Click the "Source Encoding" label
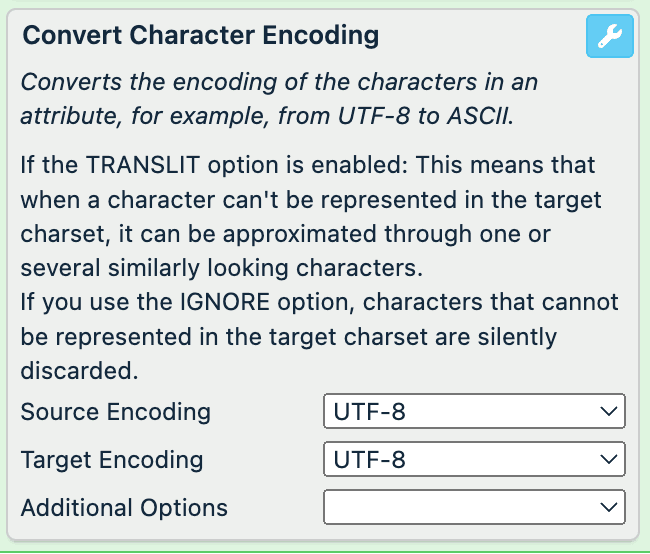This screenshot has height=554, width=650. 116,412
